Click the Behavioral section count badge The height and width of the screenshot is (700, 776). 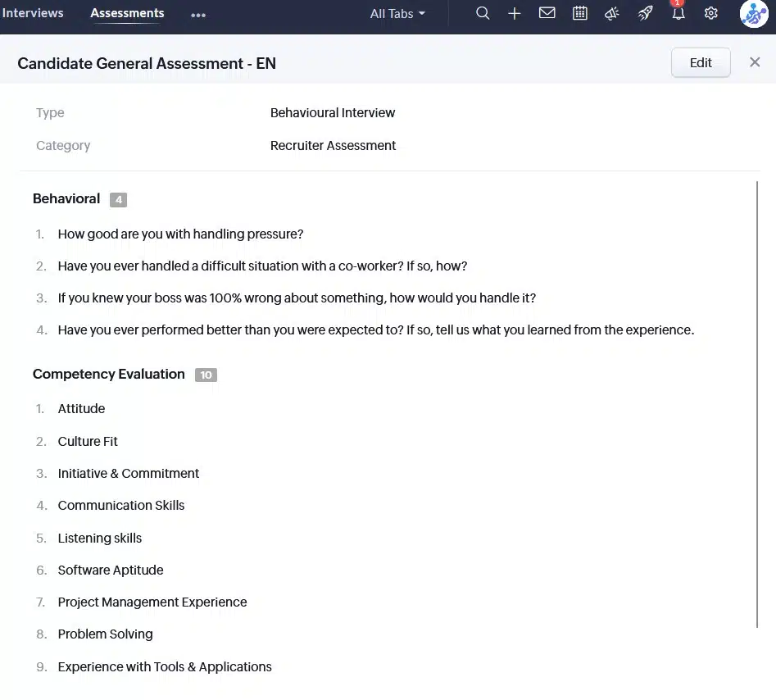(x=118, y=199)
